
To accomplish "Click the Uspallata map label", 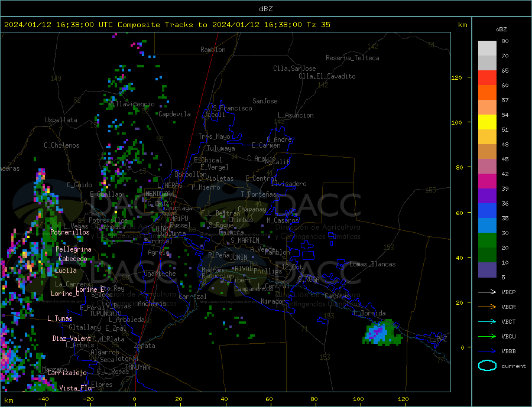I will tap(61, 120).
